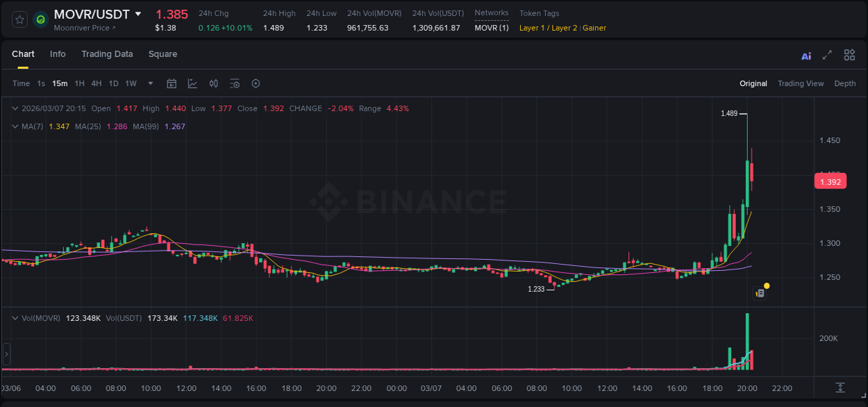Open the MOVR/USDT pair dropdown

pyautogui.click(x=138, y=14)
